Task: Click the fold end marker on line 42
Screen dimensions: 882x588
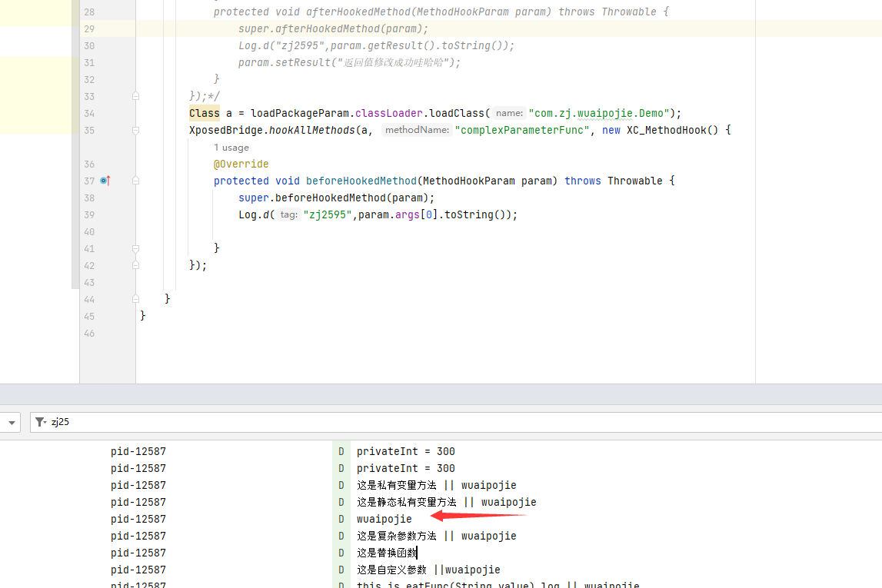Action: point(135,265)
